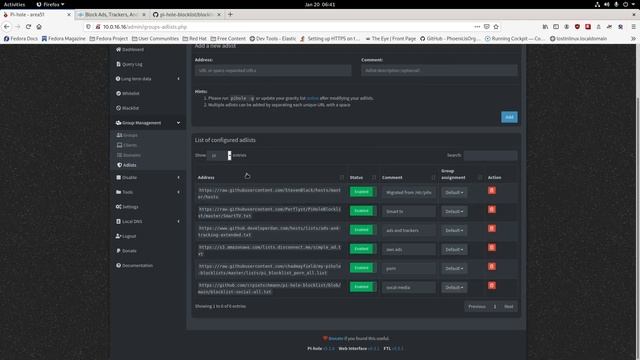Open GNOME Activities overview
Screen dimensions: 640x360
coord(14,4)
